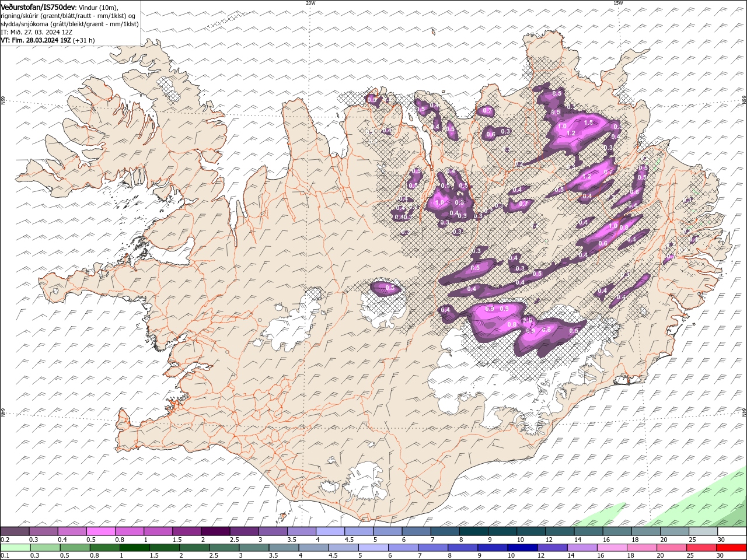This screenshot has width=747, height=560.
Task: Click the 'slydda/snjókoma' legend description line
Action: (x=69, y=24)
